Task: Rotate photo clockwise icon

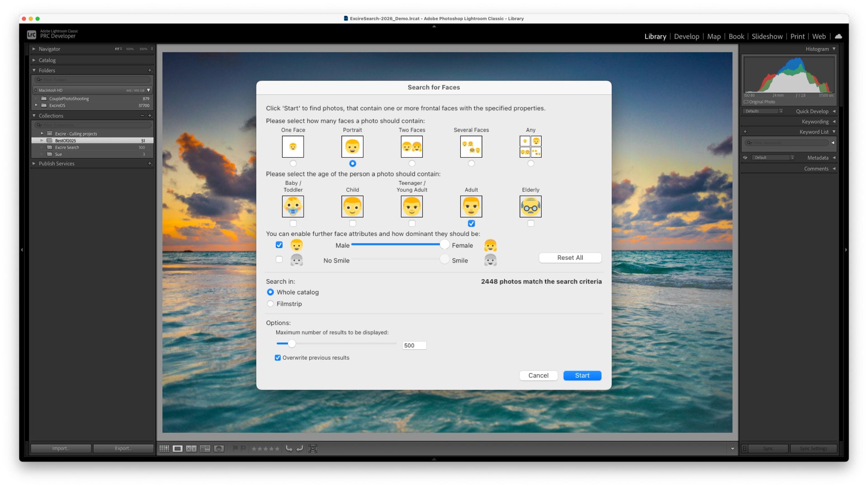Action: point(300,449)
